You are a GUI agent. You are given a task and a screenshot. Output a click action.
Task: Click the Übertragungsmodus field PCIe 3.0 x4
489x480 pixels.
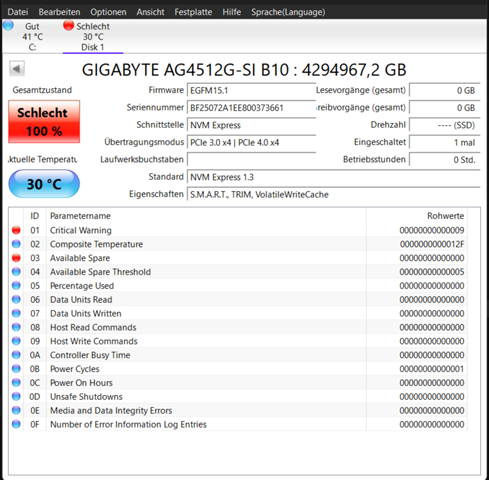coord(251,142)
